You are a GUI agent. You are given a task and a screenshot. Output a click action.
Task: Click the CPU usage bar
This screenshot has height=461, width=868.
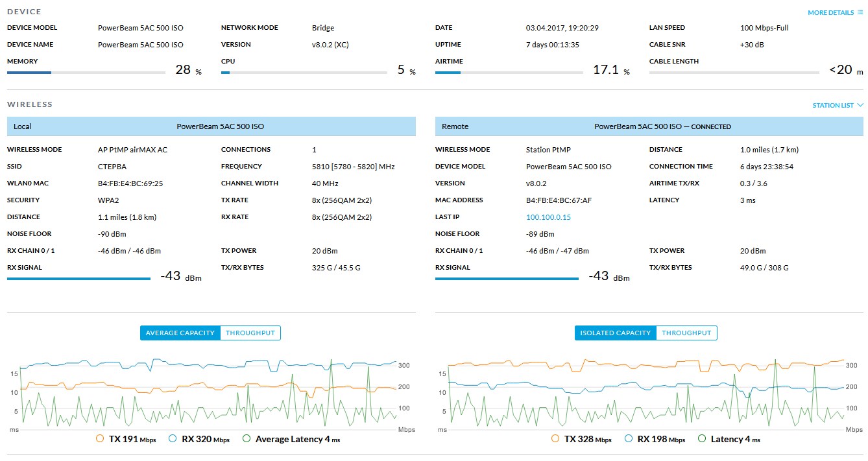point(305,73)
